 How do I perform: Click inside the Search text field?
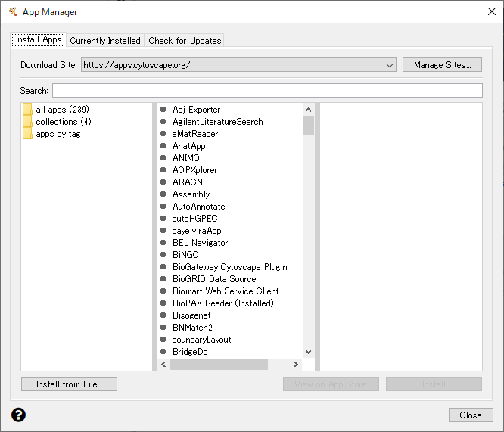pyautogui.click(x=266, y=91)
